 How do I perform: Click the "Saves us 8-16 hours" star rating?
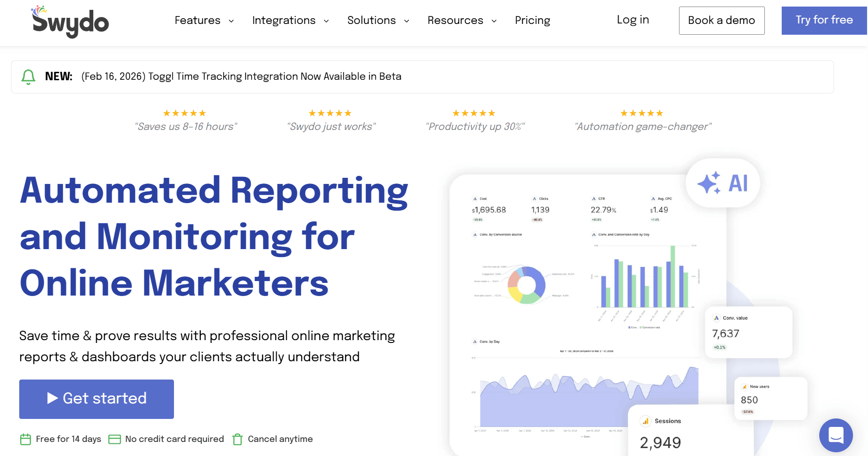click(x=184, y=113)
